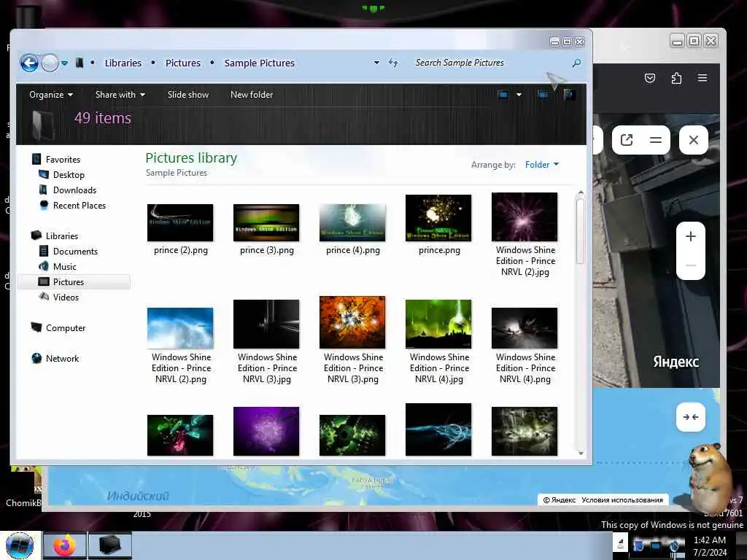Image resolution: width=747 pixels, height=560 pixels.
Task: Select Windows Shine Edition NRVL (3).png thumbnail
Action: (352, 322)
